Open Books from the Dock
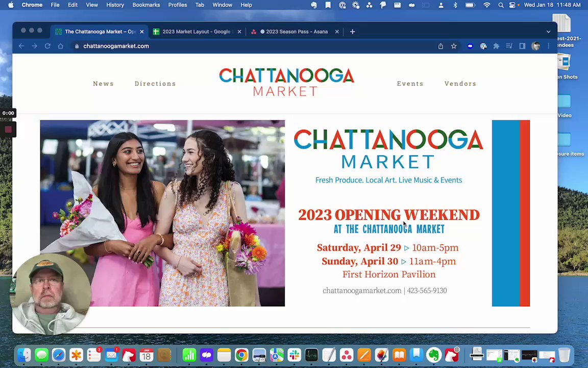The height and width of the screenshot is (368, 588). click(x=399, y=355)
